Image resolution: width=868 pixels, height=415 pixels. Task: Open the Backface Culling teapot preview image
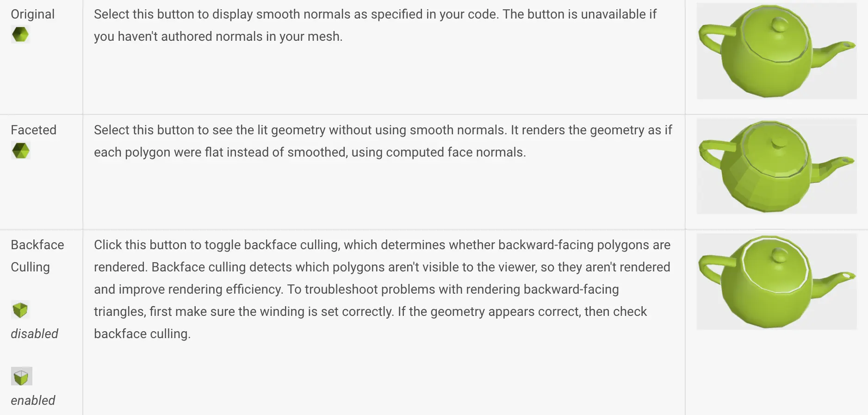(x=776, y=282)
